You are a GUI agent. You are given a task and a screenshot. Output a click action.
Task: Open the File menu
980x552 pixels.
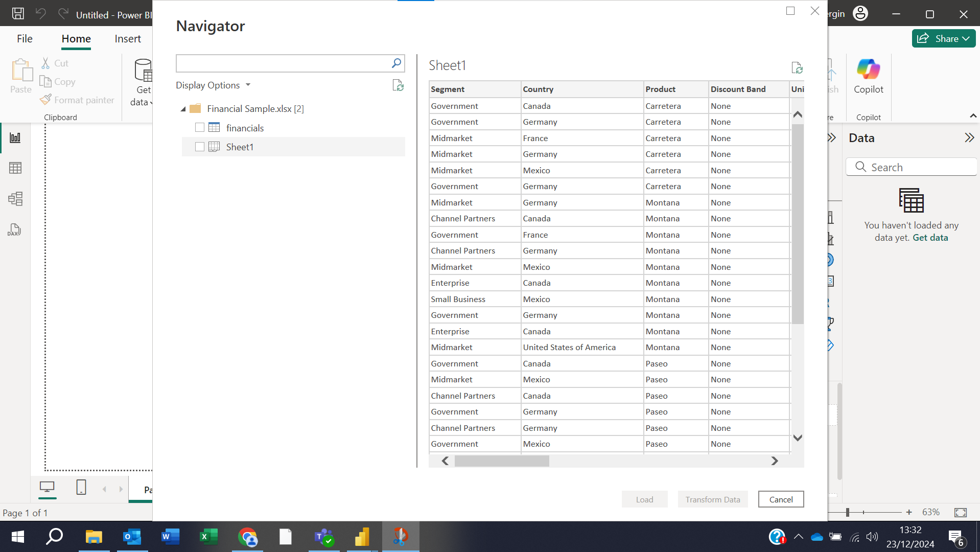pyautogui.click(x=25, y=39)
